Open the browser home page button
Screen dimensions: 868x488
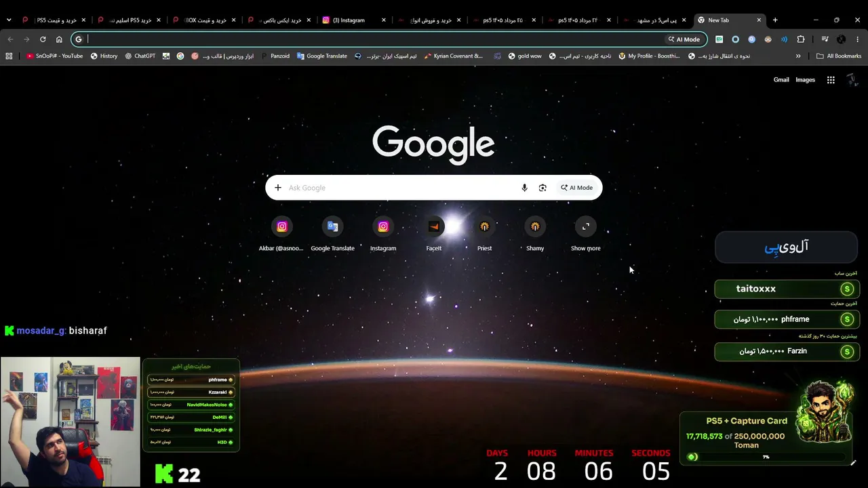click(x=59, y=39)
